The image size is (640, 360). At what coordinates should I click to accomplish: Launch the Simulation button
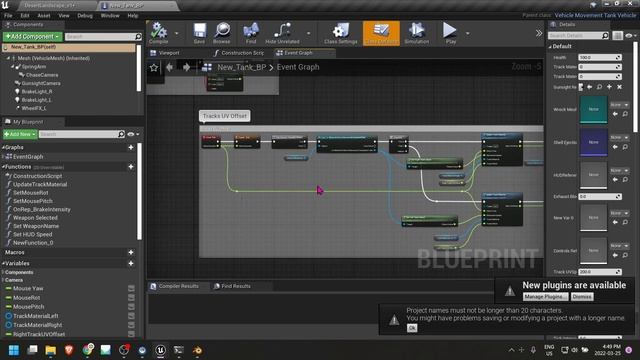click(416, 33)
